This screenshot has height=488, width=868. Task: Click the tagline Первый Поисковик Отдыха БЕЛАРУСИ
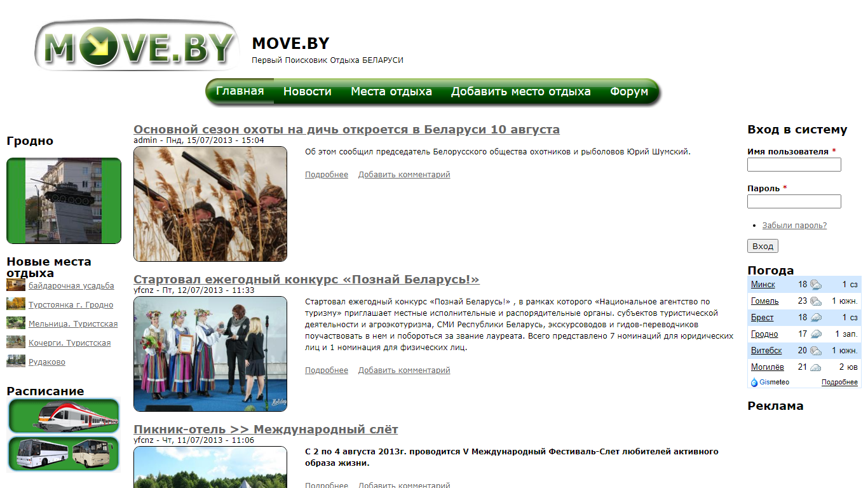click(328, 60)
